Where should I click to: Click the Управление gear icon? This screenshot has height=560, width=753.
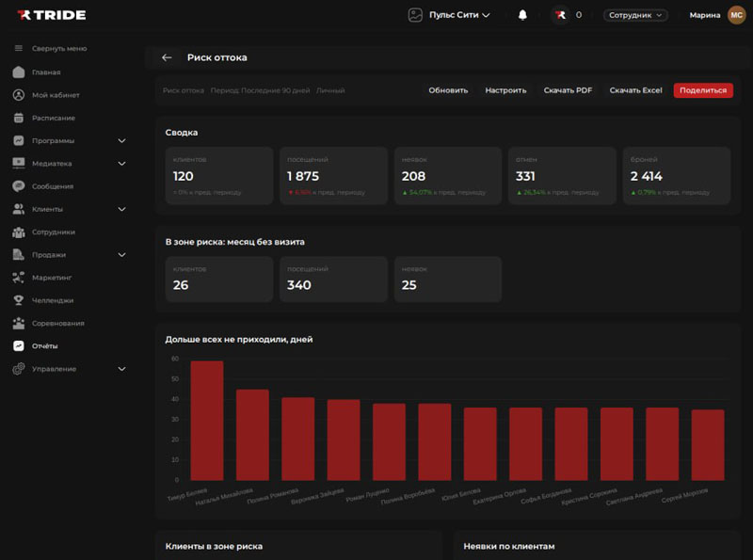tap(19, 369)
